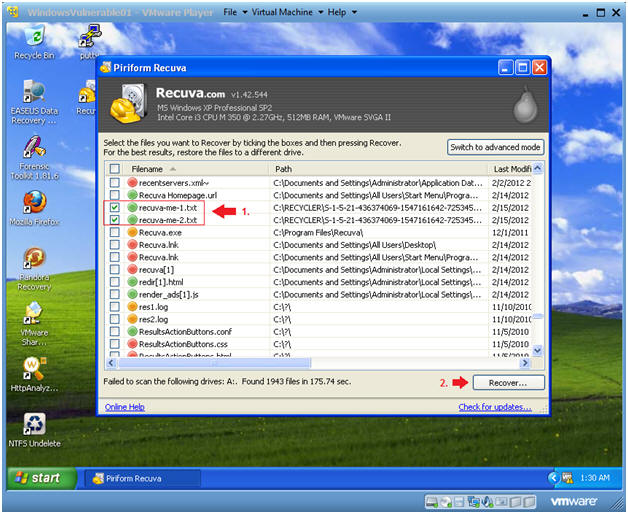Image resolution: width=628 pixels, height=514 pixels.
Task: Click the vertical scrollbar thumb
Action: click(x=538, y=316)
